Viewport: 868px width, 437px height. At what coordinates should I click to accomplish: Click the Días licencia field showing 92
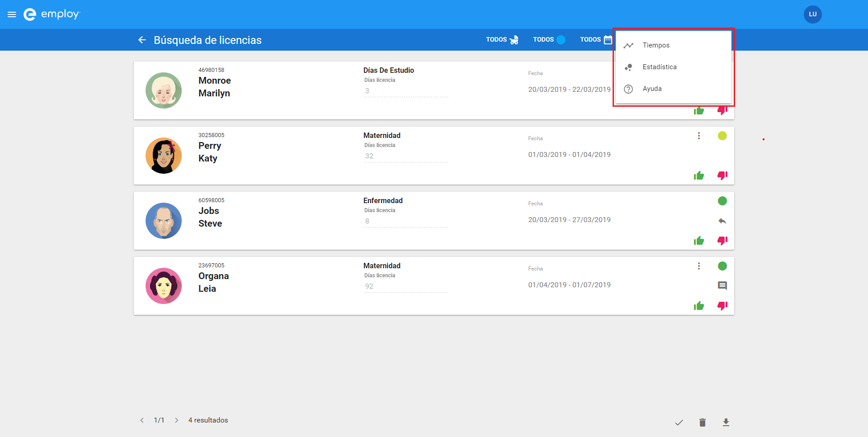[x=406, y=286]
